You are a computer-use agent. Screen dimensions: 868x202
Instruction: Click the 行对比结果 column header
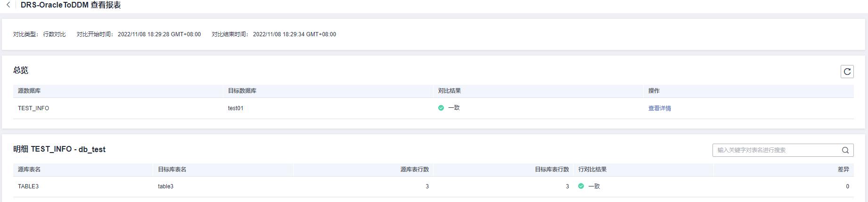coord(592,170)
